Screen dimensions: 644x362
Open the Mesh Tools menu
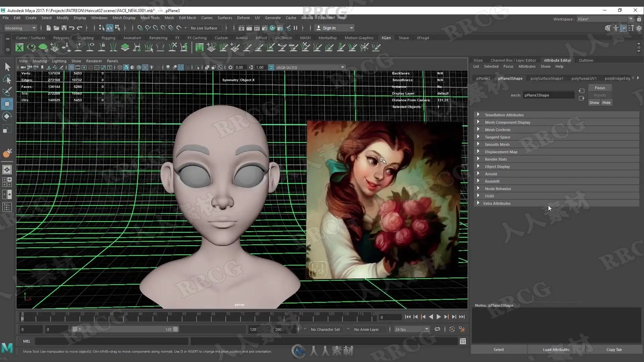click(150, 18)
